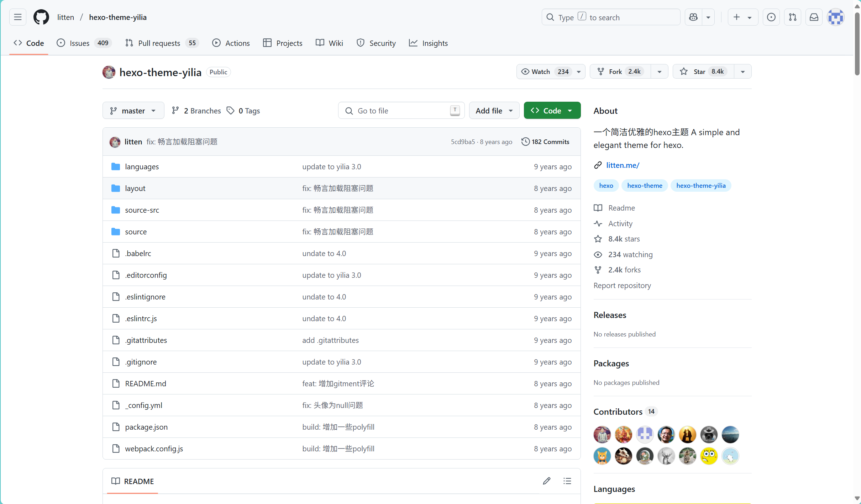Click the star icon next to 8.4k stars
Image resolution: width=861 pixels, height=504 pixels.
tap(598, 239)
